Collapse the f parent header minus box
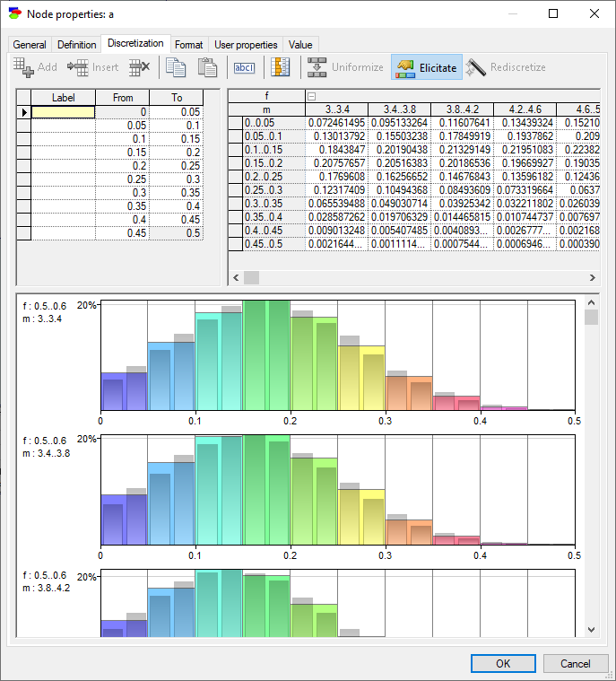This screenshot has height=681, width=616. point(311,96)
